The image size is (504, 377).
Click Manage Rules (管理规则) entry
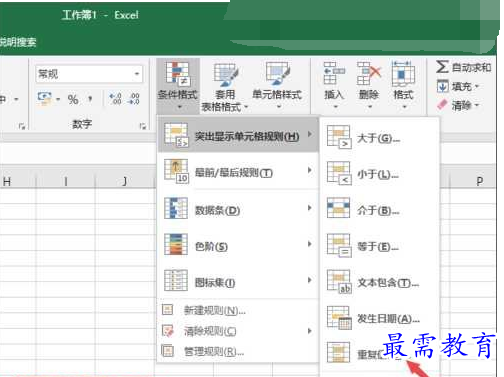238,351
